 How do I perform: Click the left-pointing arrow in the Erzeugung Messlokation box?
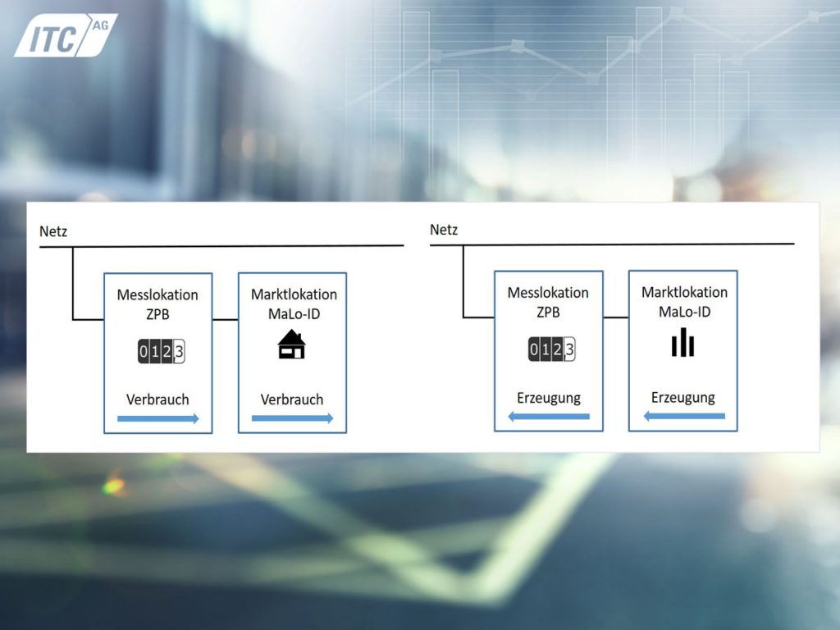coord(549,417)
